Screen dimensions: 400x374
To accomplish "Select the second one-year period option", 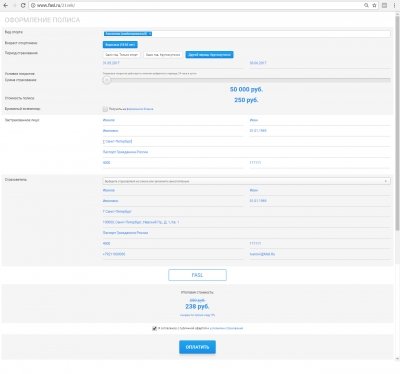I will click(163, 55).
